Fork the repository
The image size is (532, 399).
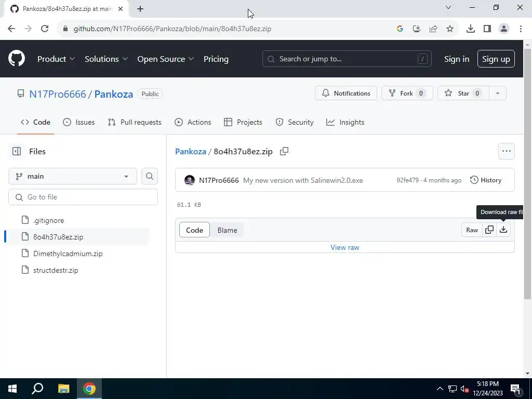[407, 94]
